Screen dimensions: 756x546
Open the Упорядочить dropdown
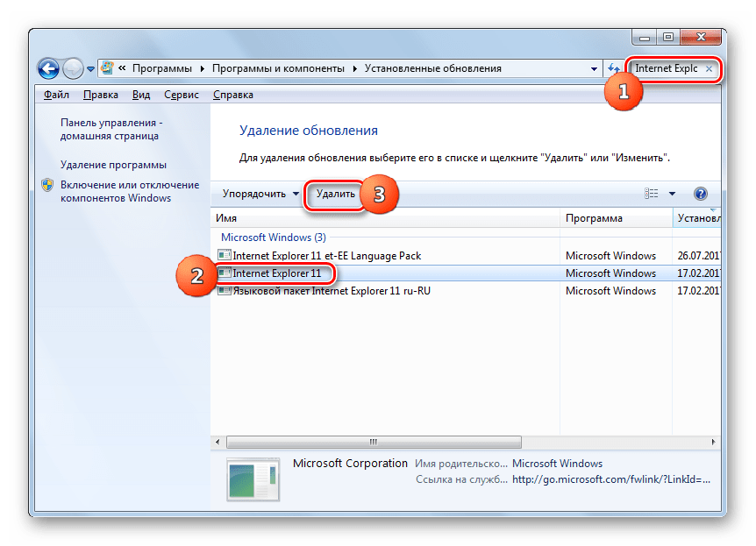click(260, 194)
